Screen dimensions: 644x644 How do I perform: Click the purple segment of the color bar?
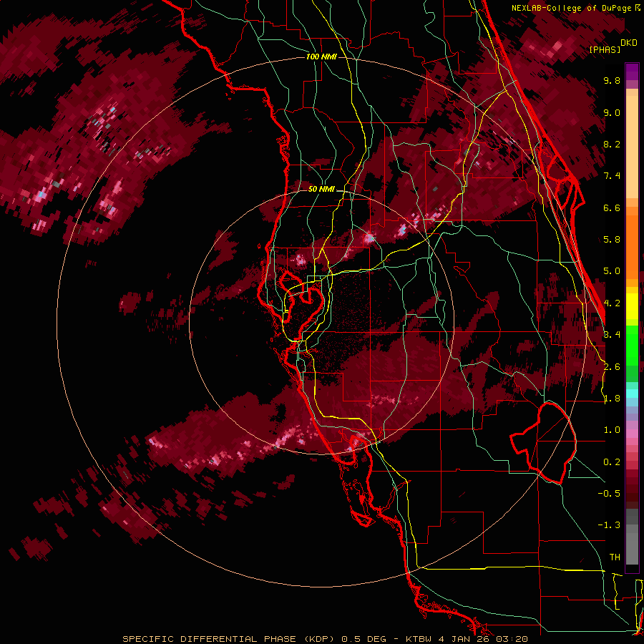coord(632,72)
